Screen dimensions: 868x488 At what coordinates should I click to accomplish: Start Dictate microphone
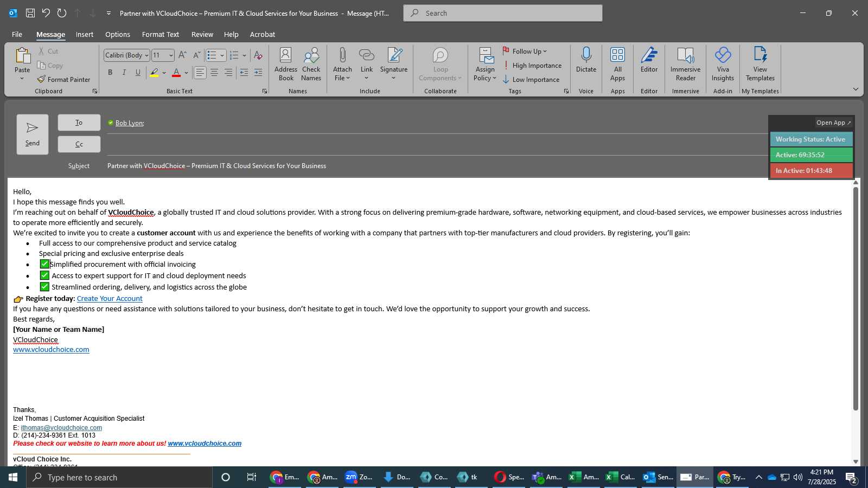[x=586, y=60]
